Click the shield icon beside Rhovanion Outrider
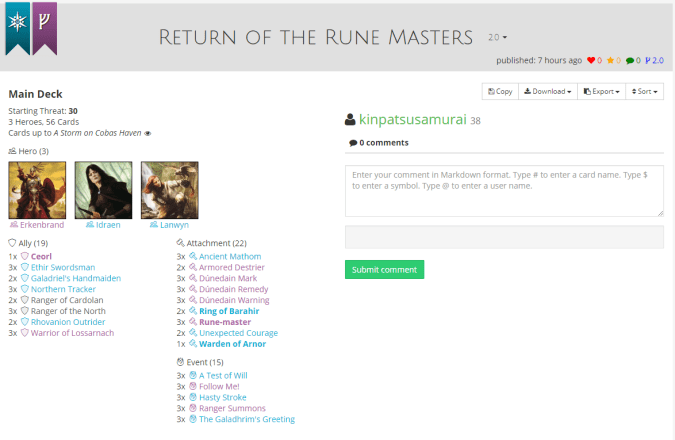 (25, 322)
